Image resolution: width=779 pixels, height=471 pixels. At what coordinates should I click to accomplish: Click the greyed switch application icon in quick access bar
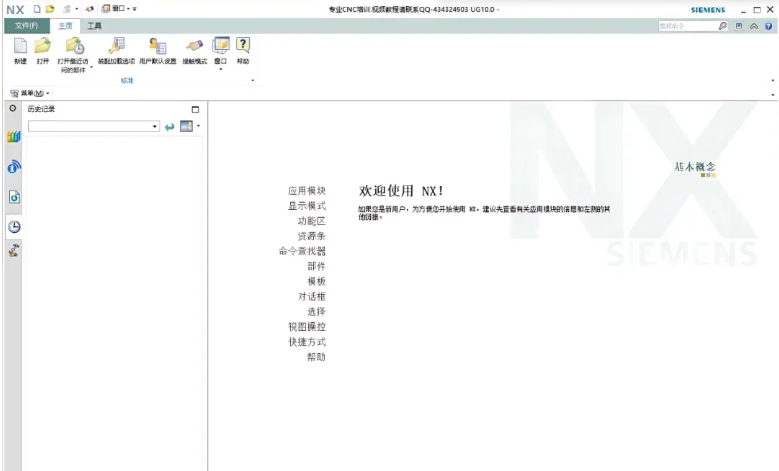[67, 9]
